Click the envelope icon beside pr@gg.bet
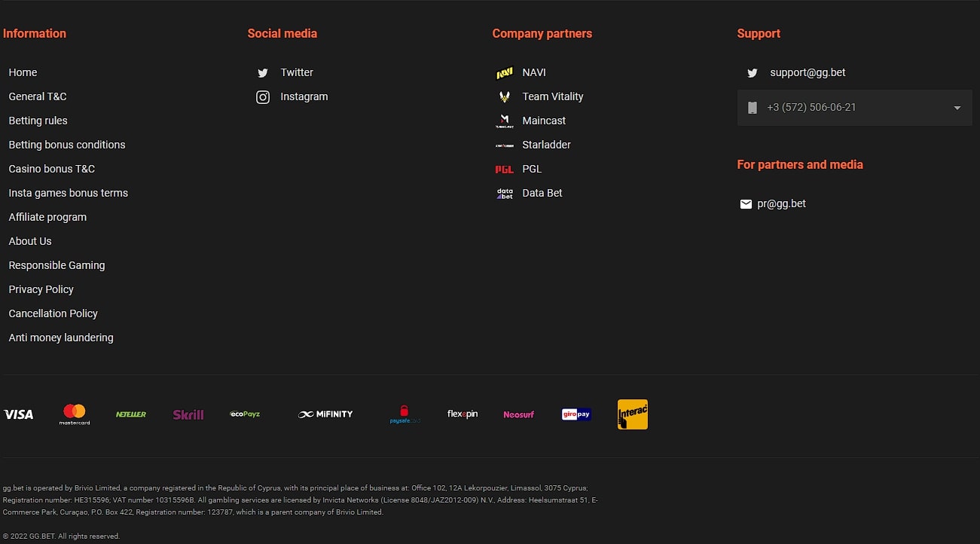This screenshot has width=980, height=544. 746,204
